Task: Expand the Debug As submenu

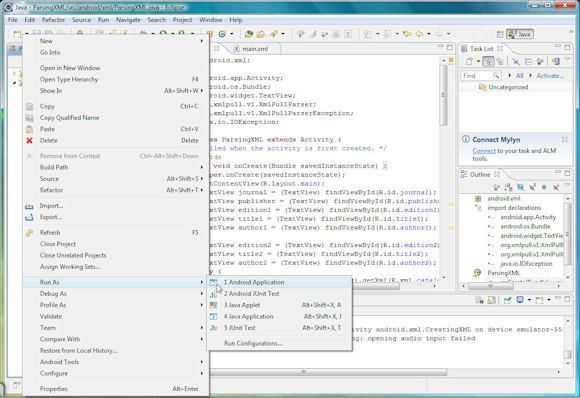Action: 202,293
